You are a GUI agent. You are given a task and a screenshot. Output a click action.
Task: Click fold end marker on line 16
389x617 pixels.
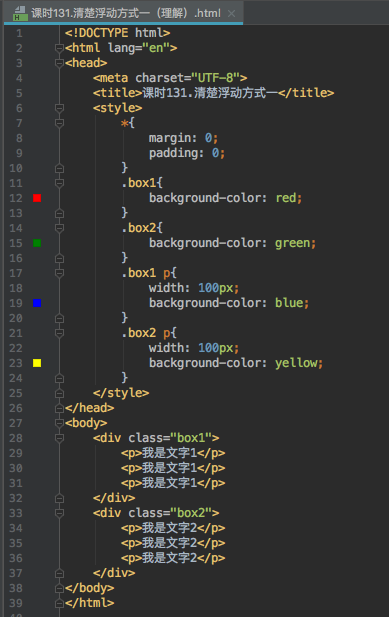click(x=59, y=258)
